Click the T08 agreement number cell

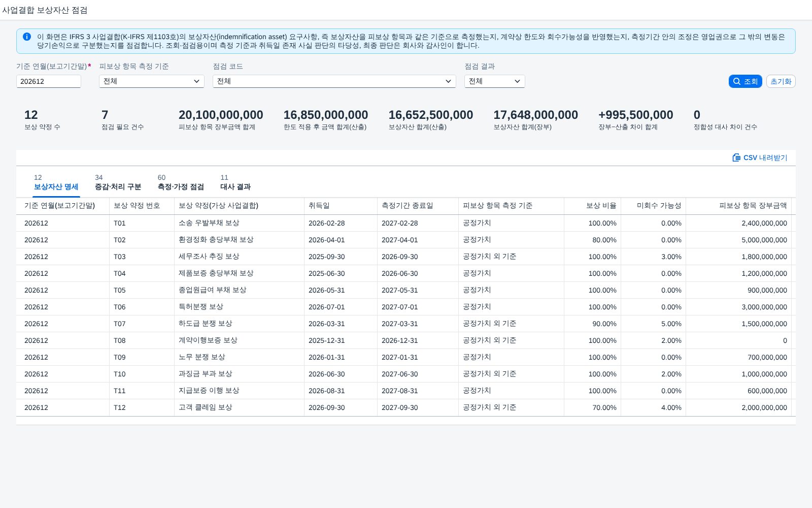[142, 340]
